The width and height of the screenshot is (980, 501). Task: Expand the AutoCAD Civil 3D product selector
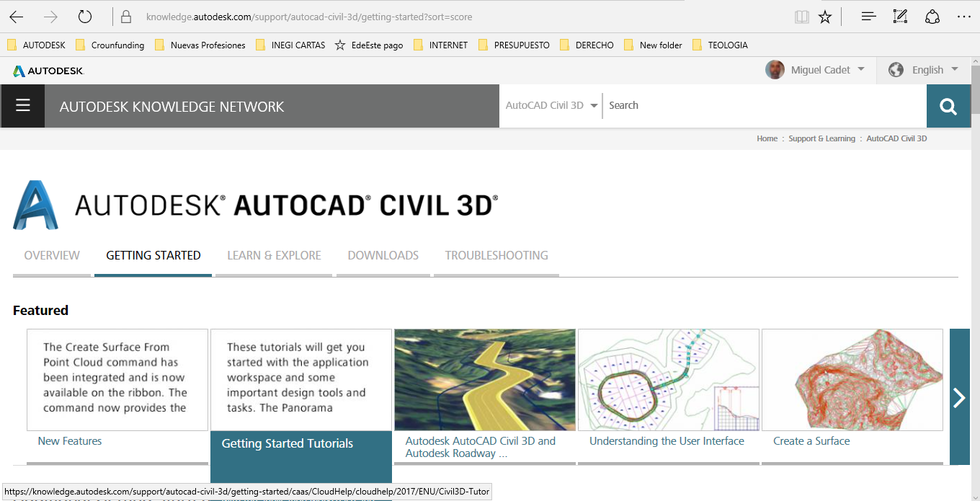point(551,105)
